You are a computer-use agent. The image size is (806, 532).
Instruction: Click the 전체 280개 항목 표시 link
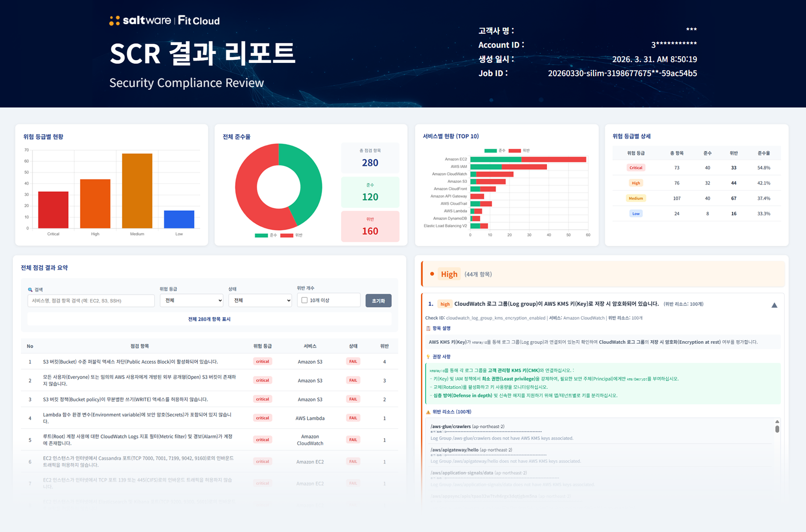pos(209,319)
